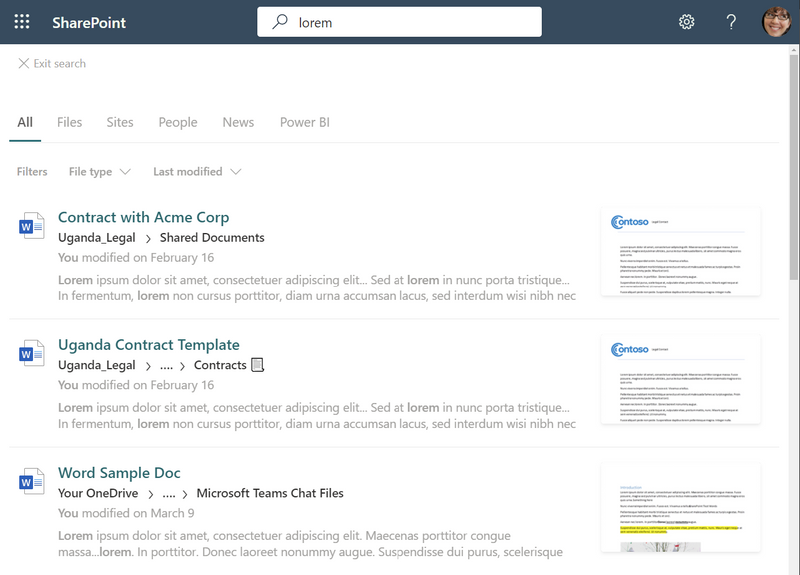800x575 pixels.
Task: Click Word icon beside Uganda Contract Template
Action: [x=32, y=355]
